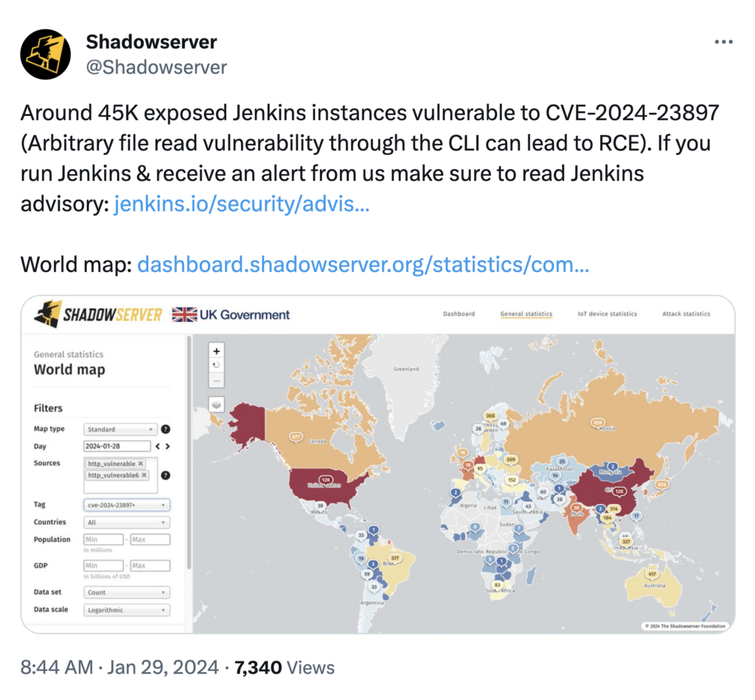
Task: Open the Data scale Logarithmic dropdown
Action: click(127, 610)
